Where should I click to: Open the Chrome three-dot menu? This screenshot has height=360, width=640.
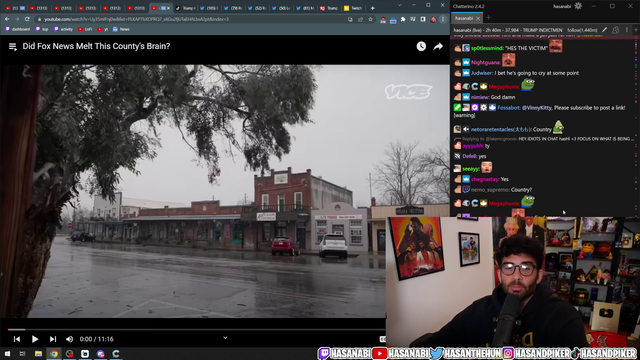(x=443, y=19)
